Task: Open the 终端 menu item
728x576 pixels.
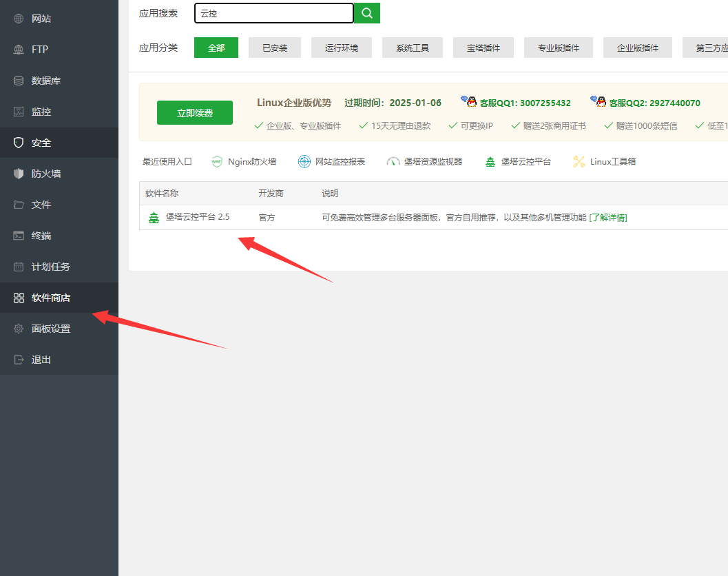Action: (59, 236)
